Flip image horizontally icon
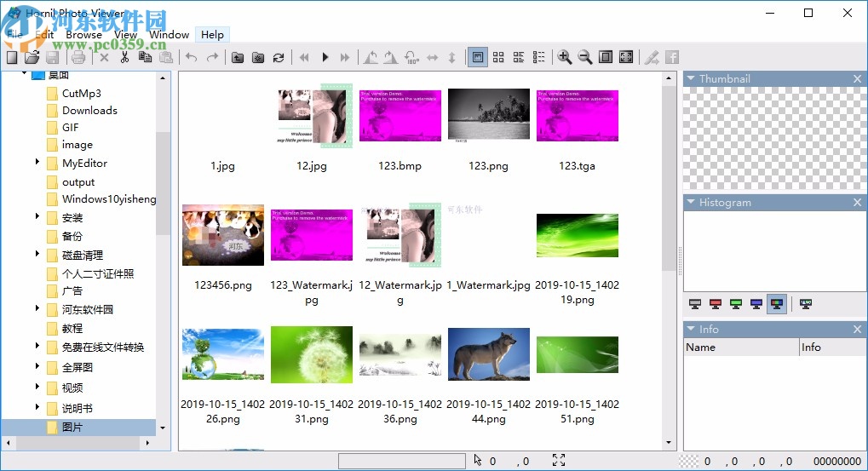This screenshot has height=471, width=868. click(432, 57)
